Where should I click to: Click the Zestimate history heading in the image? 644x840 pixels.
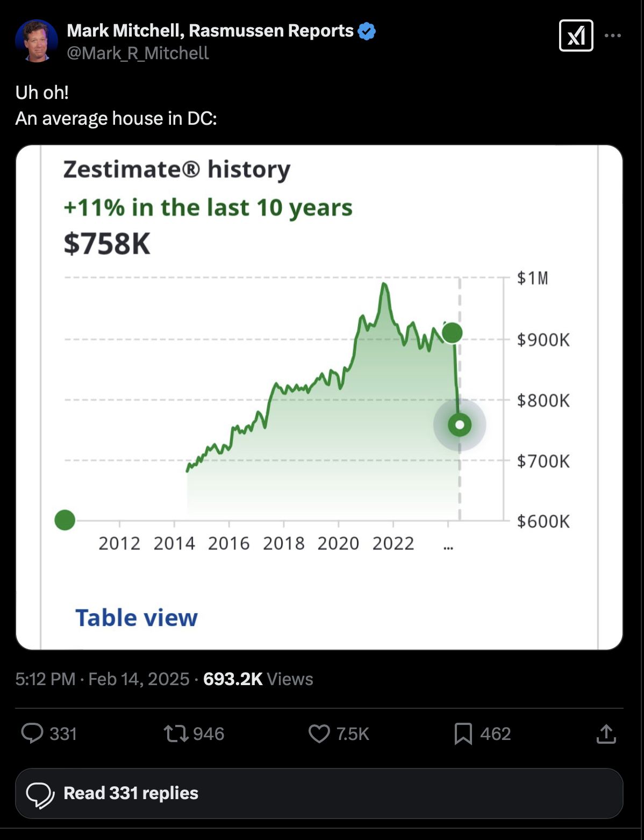tap(177, 169)
